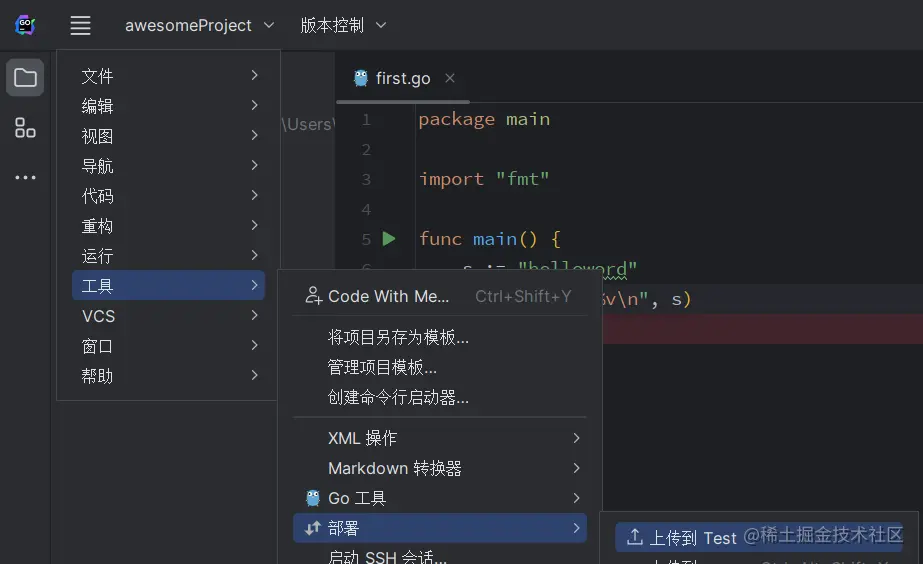
Task: Switch to the first.go tab
Action: point(403,78)
